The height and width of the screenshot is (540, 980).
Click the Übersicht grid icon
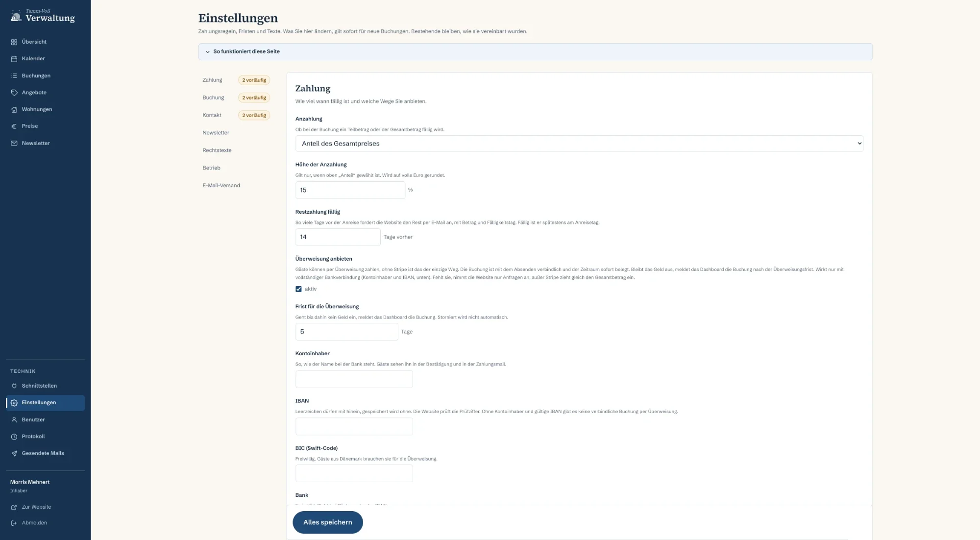pyautogui.click(x=14, y=42)
